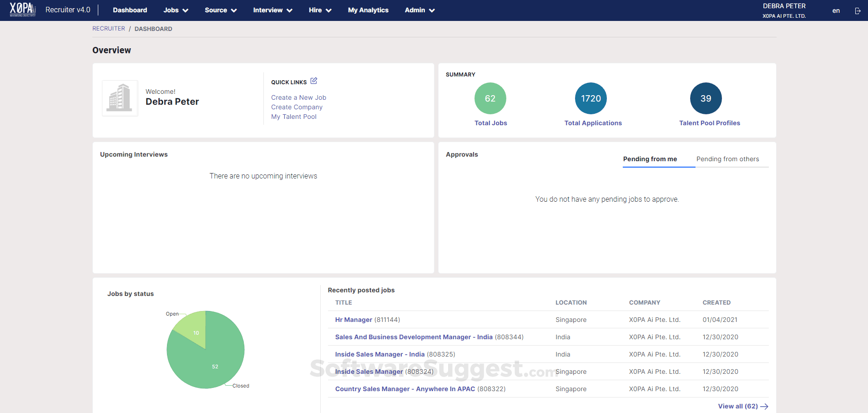Open the Hr Manager job posting
This screenshot has height=413, width=868.
[x=353, y=320]
